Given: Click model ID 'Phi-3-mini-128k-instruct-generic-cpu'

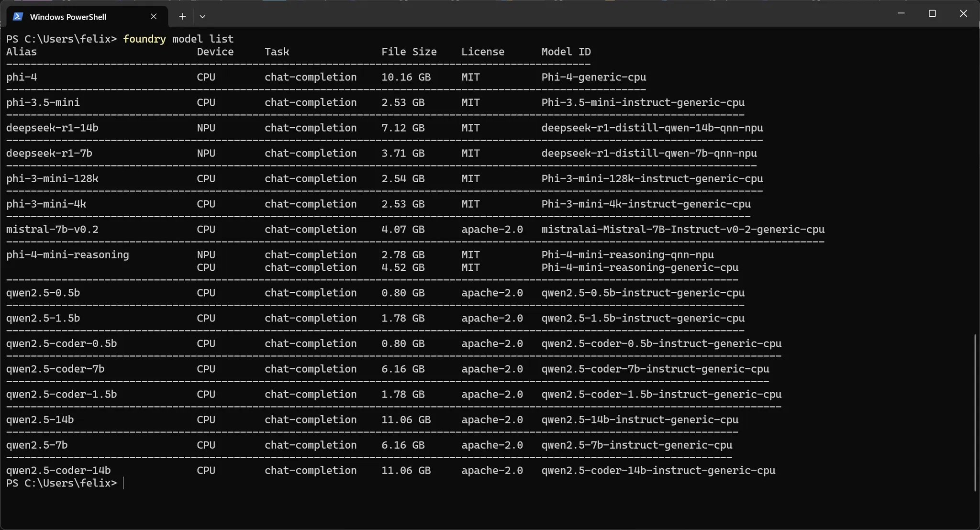Looking at the screenshot, I should pos(652,178).
